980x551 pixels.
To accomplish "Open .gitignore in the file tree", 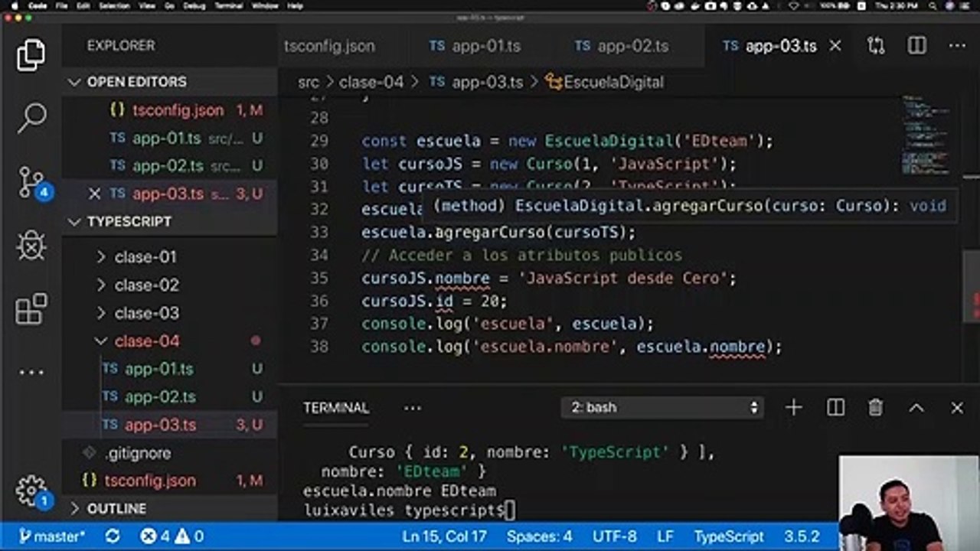I will click(x=138, y=453).
